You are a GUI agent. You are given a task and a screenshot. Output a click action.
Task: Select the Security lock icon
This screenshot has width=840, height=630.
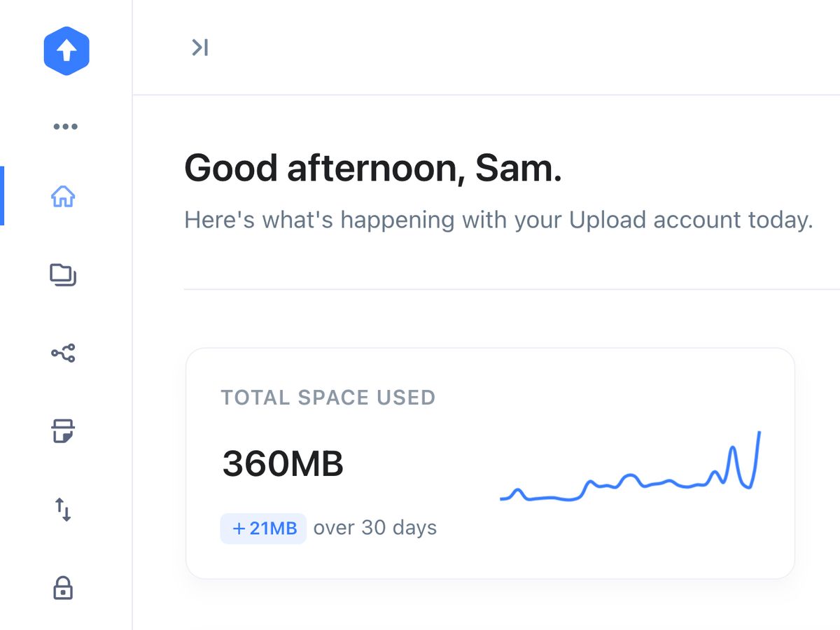64,589
